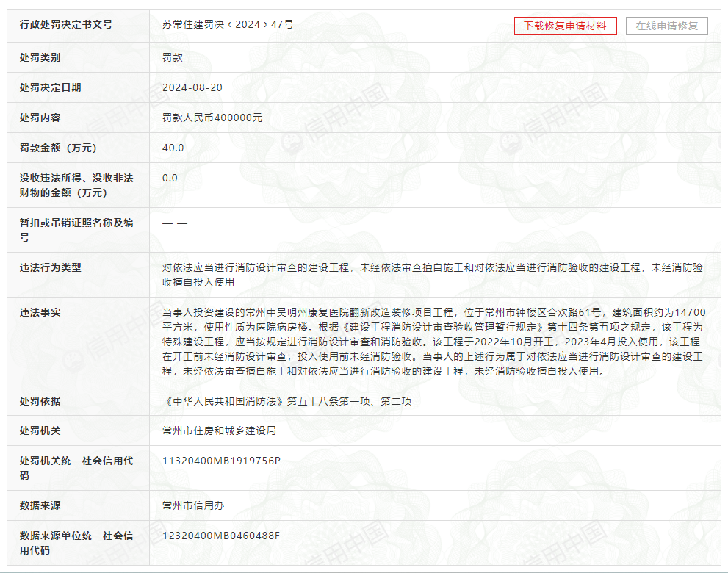
Task: Click violation type text 对依法应当进行消防设计审查
Action: pyautogui.click(x=432, y=275)
